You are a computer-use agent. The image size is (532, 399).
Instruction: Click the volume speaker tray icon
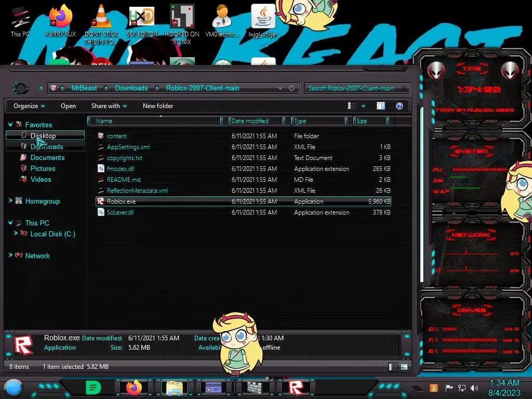click(x=474, y=388)
